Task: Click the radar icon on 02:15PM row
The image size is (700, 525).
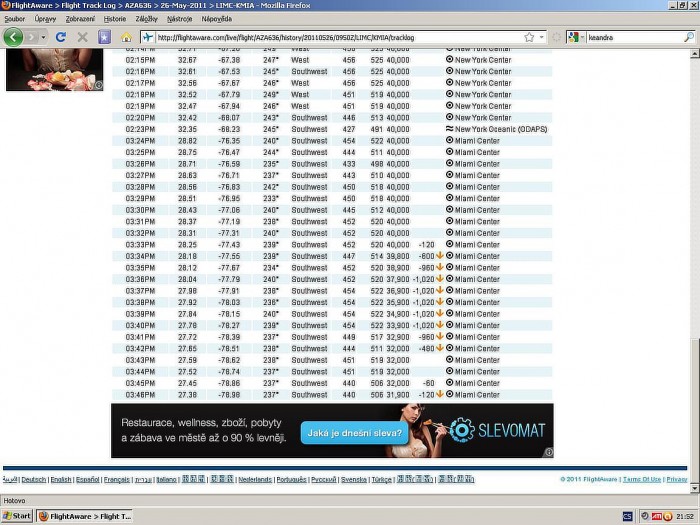Action: pyautogui.click(x=450, y=59)
